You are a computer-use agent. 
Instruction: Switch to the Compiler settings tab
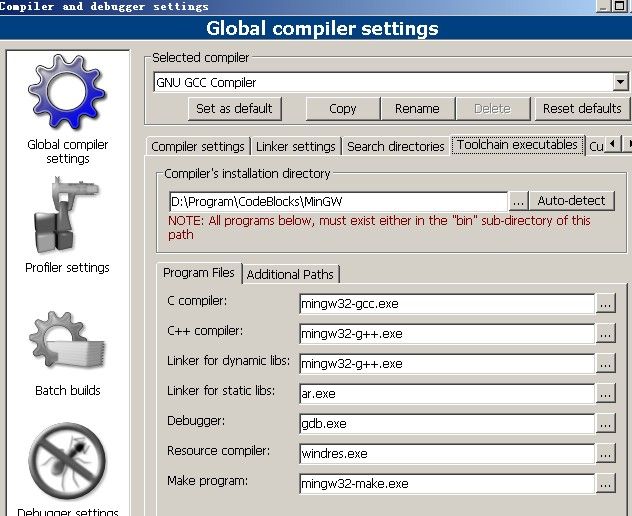coord(198,146)
